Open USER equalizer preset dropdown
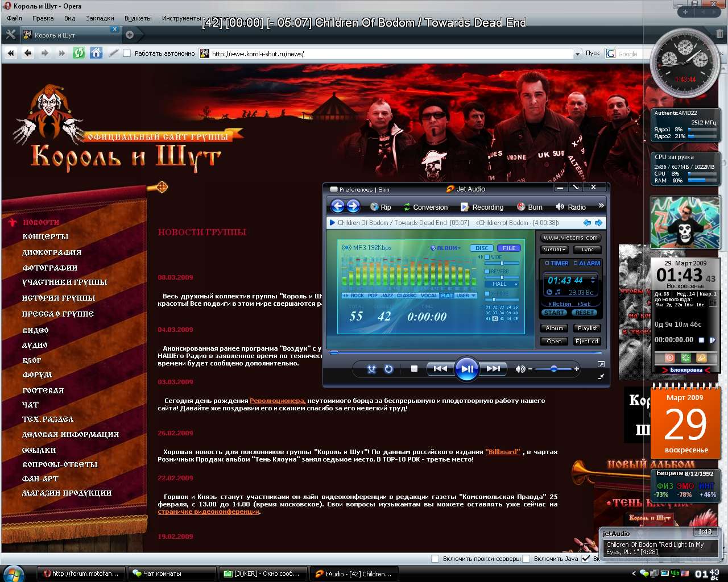This screenshot has width=728, height=582. click(466, 296)
